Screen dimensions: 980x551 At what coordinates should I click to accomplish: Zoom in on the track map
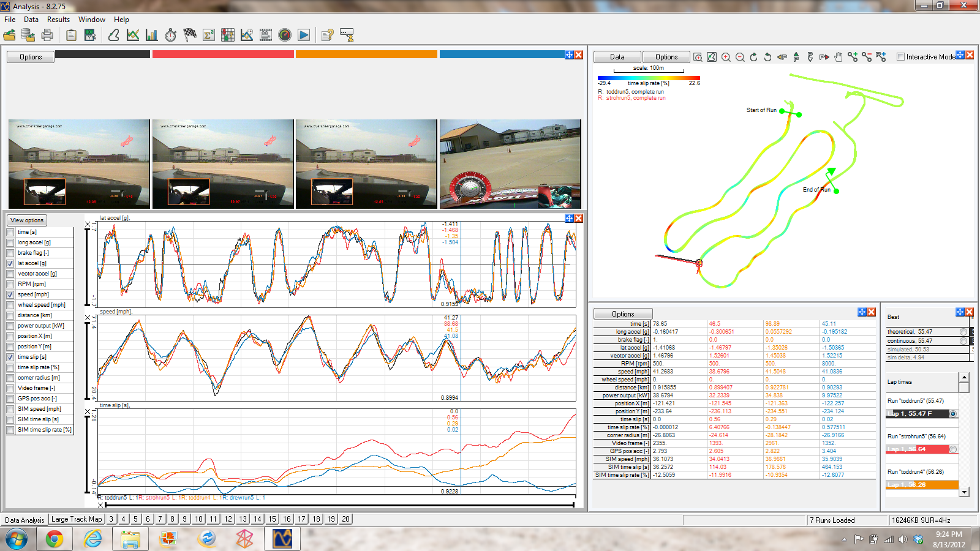pos(726,57)
